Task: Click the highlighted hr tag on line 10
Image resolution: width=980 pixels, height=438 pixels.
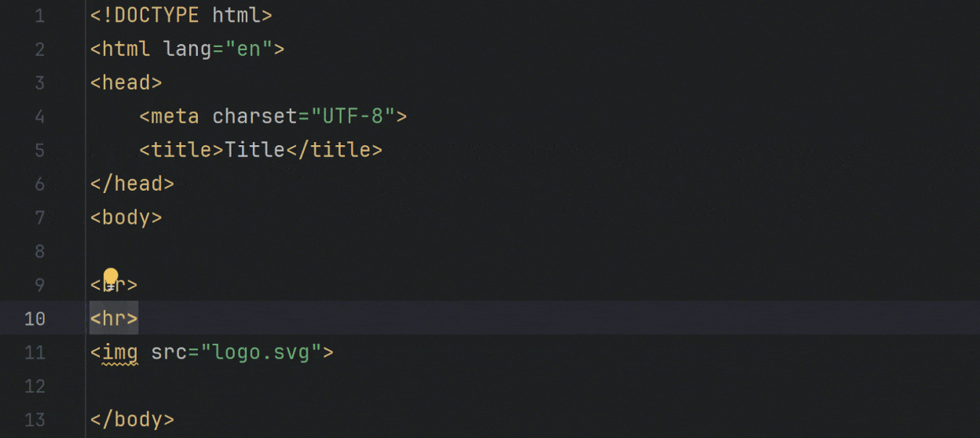Action: pyautogui.click(x=114, y=319)
